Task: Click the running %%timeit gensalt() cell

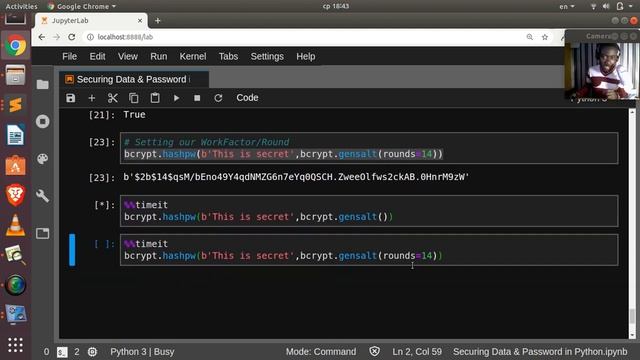Action: tap(369, 211)
